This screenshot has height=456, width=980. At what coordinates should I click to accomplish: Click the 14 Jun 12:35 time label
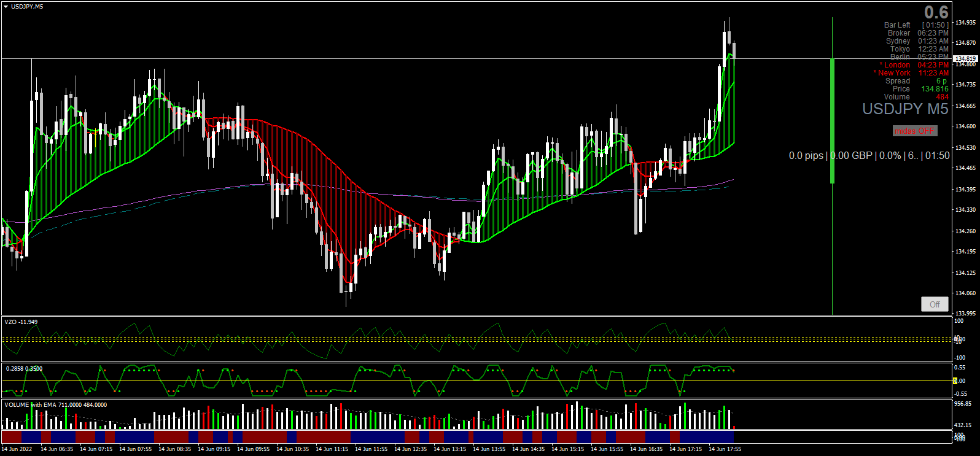tap(410, 449)
